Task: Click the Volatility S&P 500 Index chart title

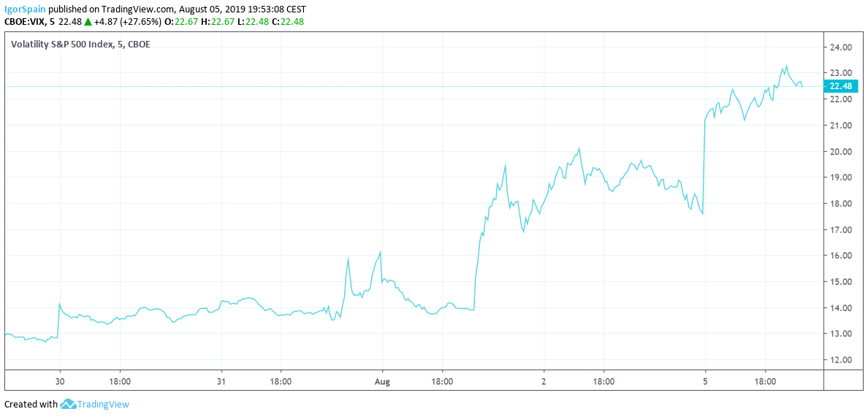Action: click(x=80, y=44)
